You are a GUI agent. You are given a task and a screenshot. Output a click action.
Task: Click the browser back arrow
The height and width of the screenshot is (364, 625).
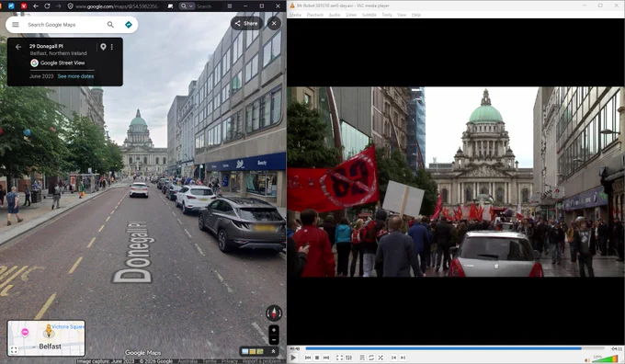(x=36, y=6)
